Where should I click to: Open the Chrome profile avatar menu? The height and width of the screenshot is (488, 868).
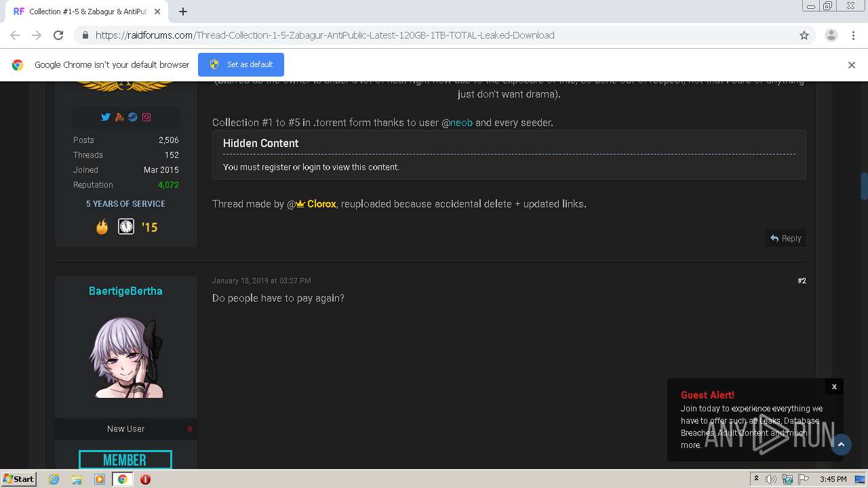[x=831, y=35]
